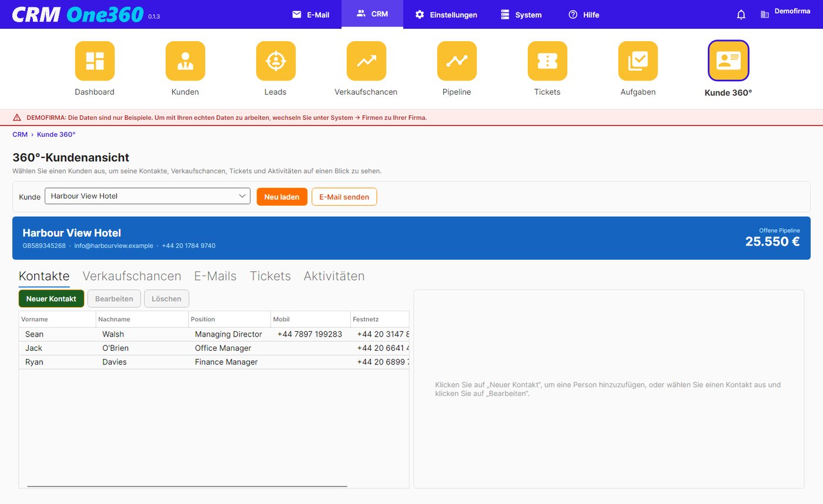Open the Tickets icon
The width and height of the screenshot is (823, 504).
click(x=547, y=61)
